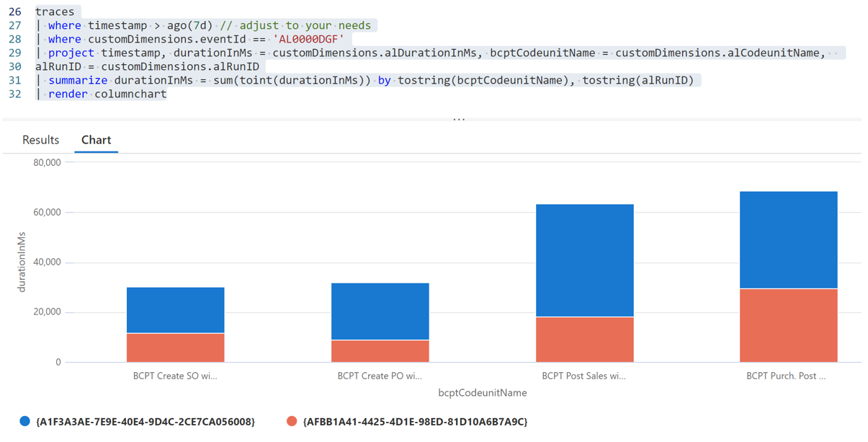
Task: Click red segment of BCPT Post Sales bar
Action: (x=584, y=340)
